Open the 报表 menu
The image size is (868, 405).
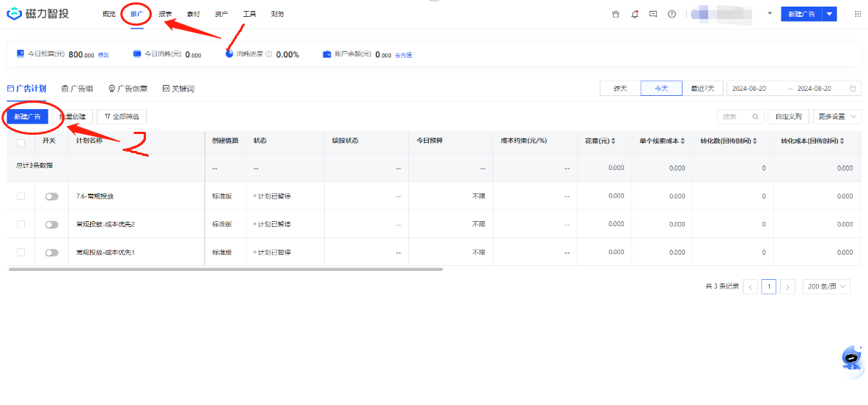coord(165,15)
